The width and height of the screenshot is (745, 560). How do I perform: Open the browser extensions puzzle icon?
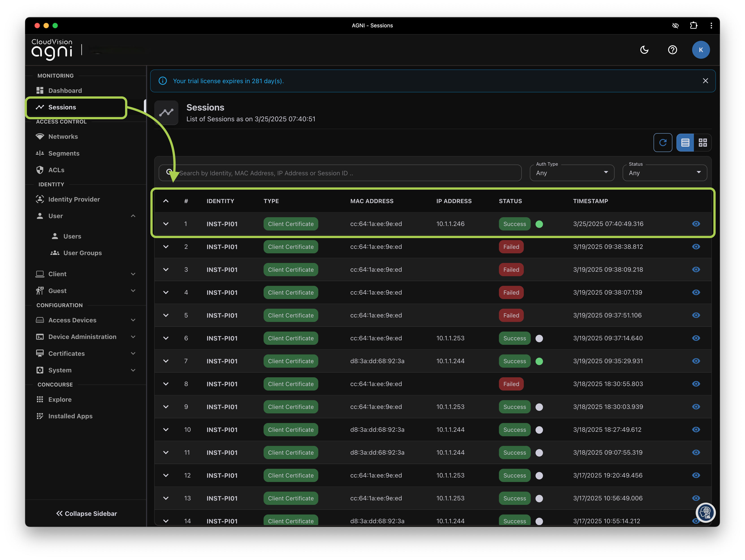(693, 26)
